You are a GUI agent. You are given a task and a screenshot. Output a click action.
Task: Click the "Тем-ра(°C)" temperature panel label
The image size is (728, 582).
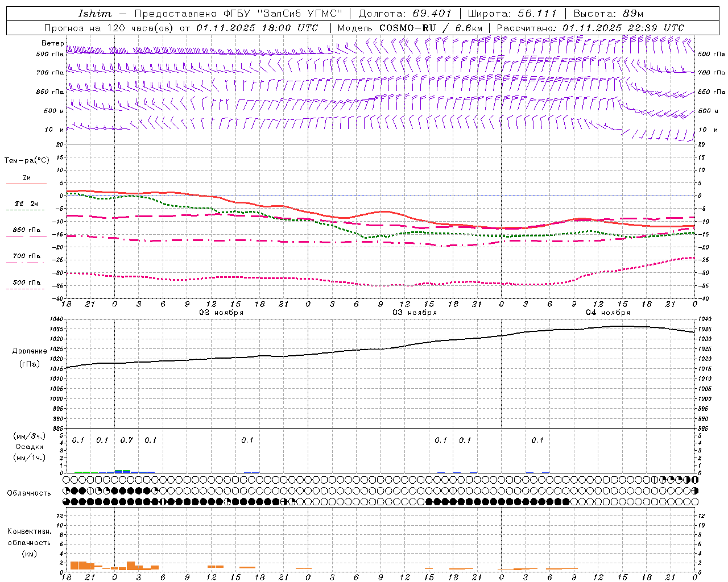[x=27, y=161]
